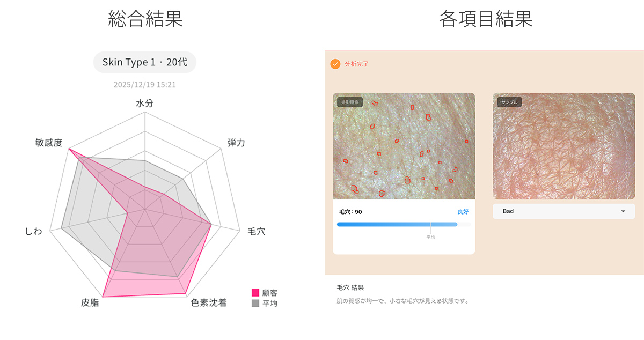
Task: Click the 良好 rating link
Action: click(x=463, y=212)
